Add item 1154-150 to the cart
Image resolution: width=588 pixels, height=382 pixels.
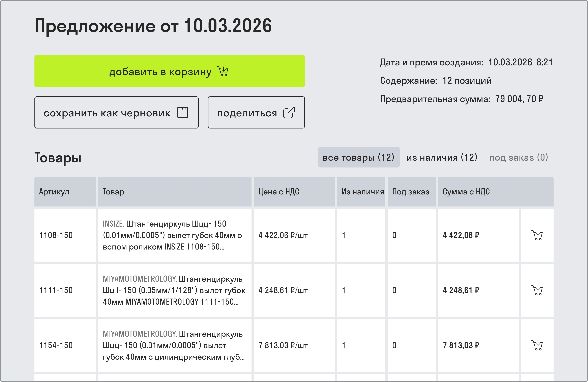coord(537,345)
